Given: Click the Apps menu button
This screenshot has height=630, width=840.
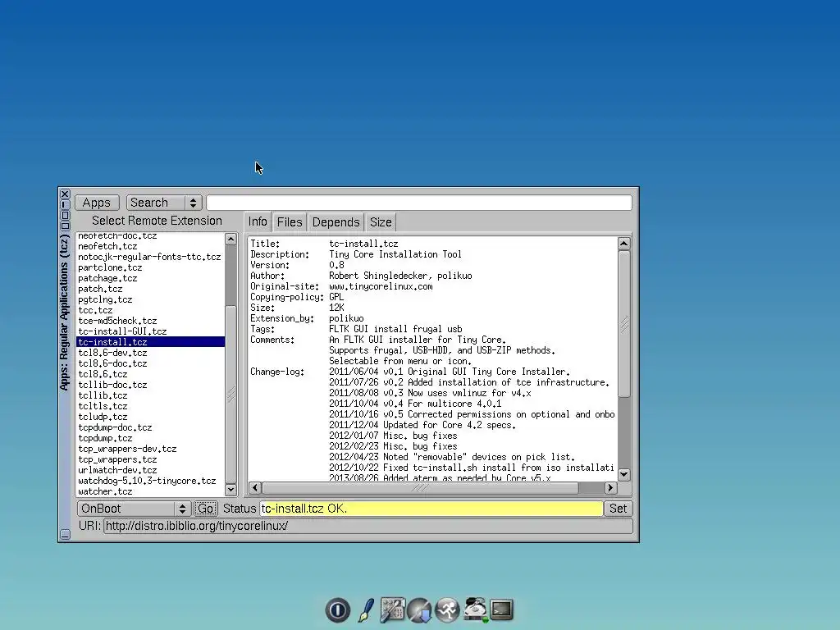Looking at the screenshot, I should click(97, 203).
